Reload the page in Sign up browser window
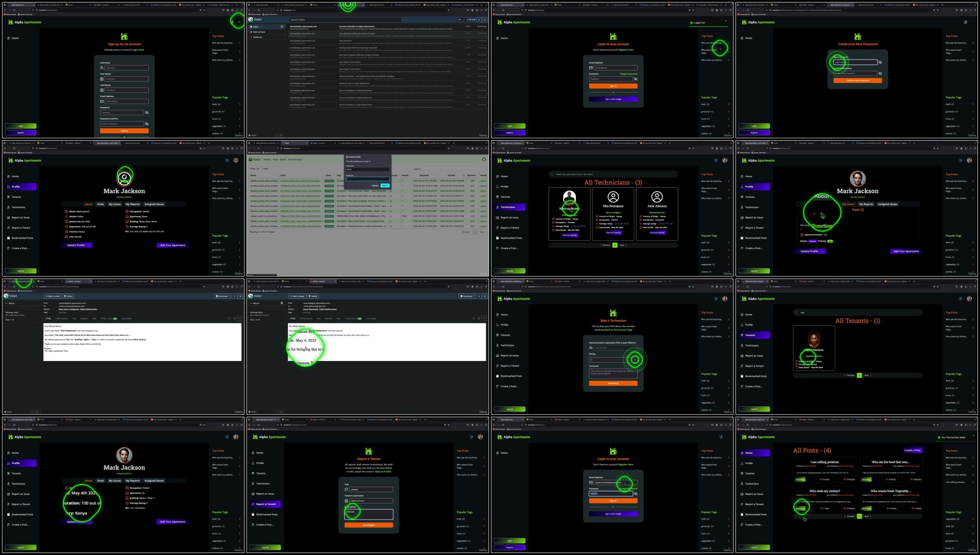 pos(14,10)
